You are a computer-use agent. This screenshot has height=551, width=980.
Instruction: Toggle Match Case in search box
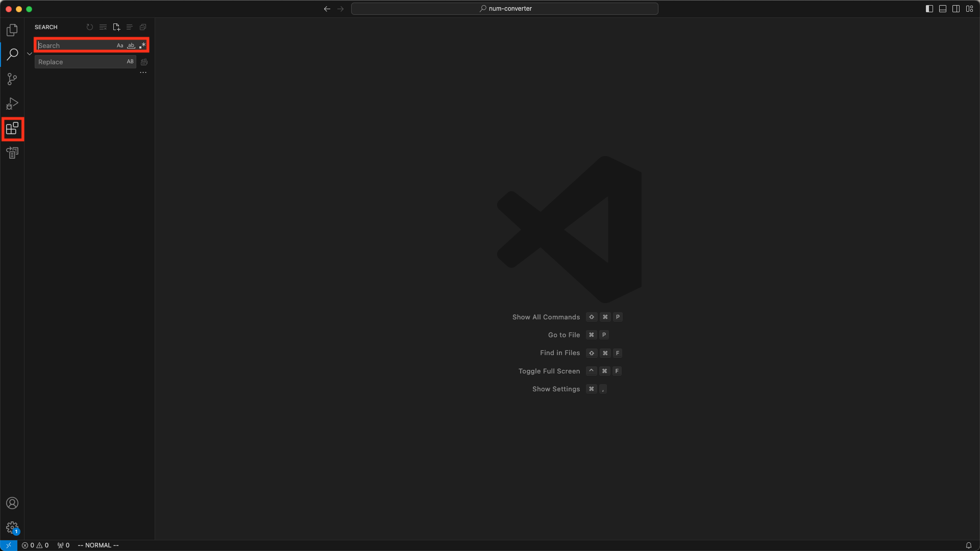[120, 45]
